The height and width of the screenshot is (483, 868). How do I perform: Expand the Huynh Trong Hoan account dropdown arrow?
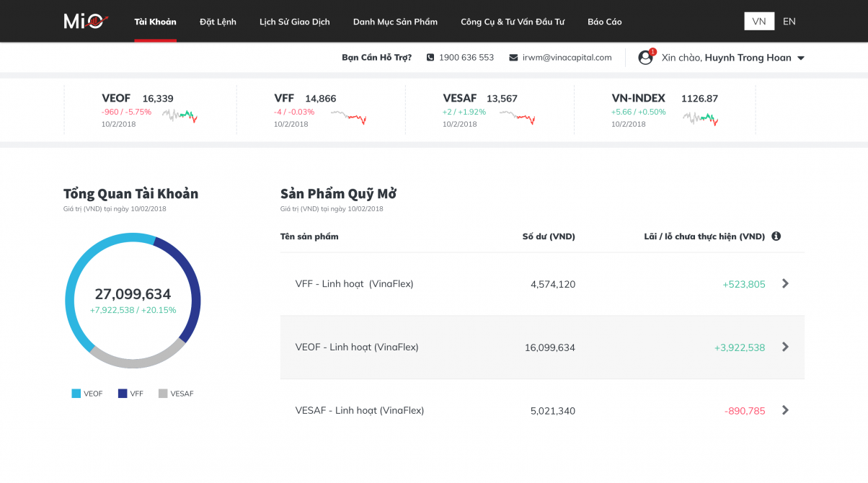click(801, 58)
